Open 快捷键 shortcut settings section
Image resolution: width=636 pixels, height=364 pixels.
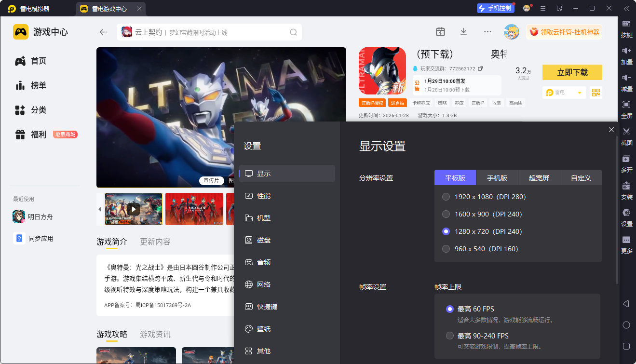click(287, 307)
